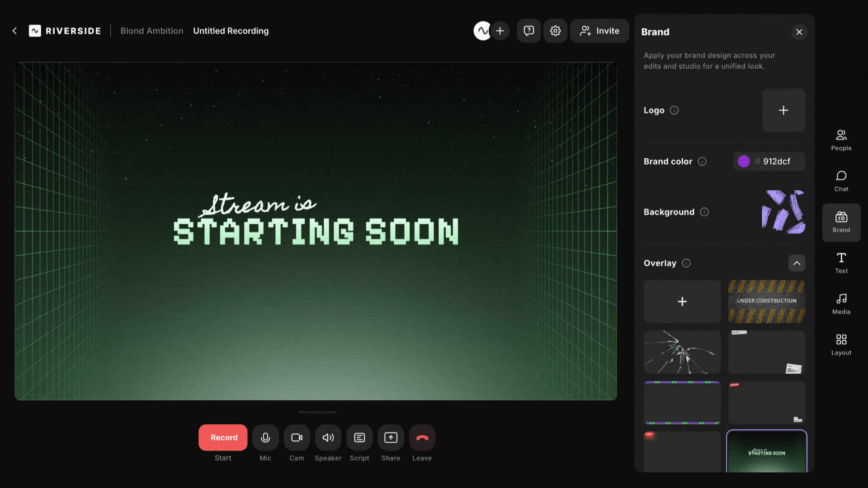This screenshot has width=868, height=488.
Task: Click the plus next to avatar
Action: click(x=500, y=31)
